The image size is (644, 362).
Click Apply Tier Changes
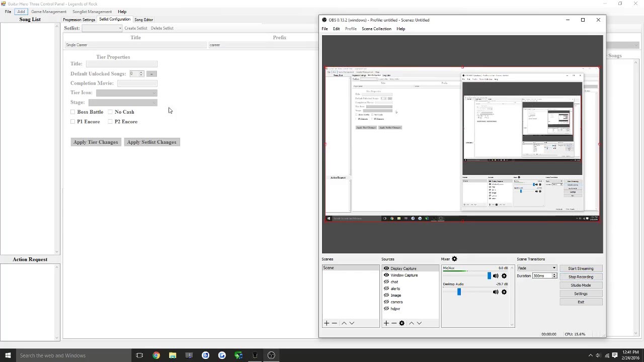pyautogui.click(x=96, y=142)
